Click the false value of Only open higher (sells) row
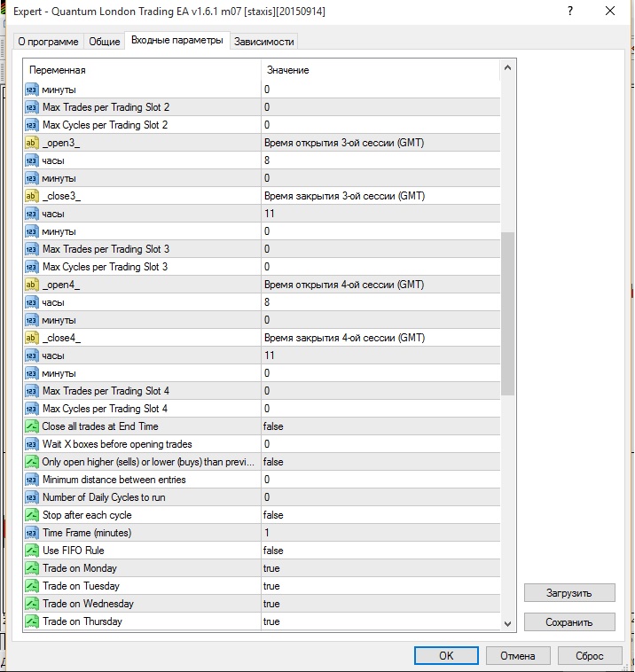Image resolution: width=635 pixels, height=672 pixels. coord(273,462)
